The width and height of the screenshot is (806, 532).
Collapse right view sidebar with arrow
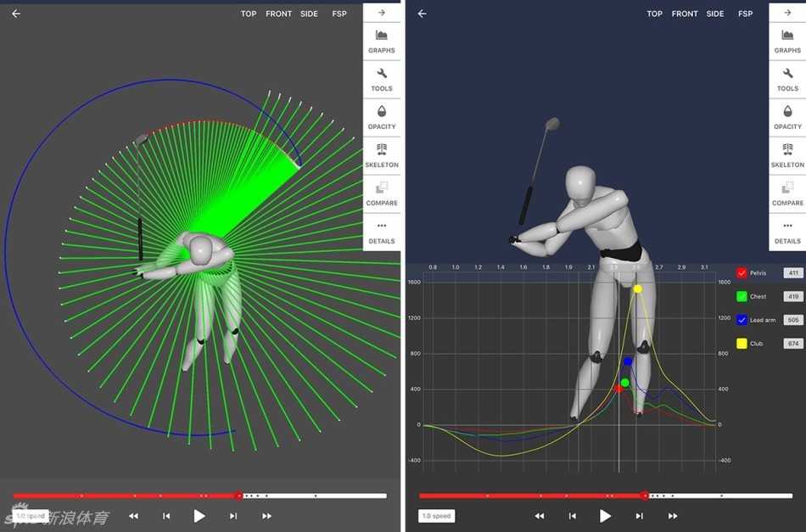(x=787, y=13)
